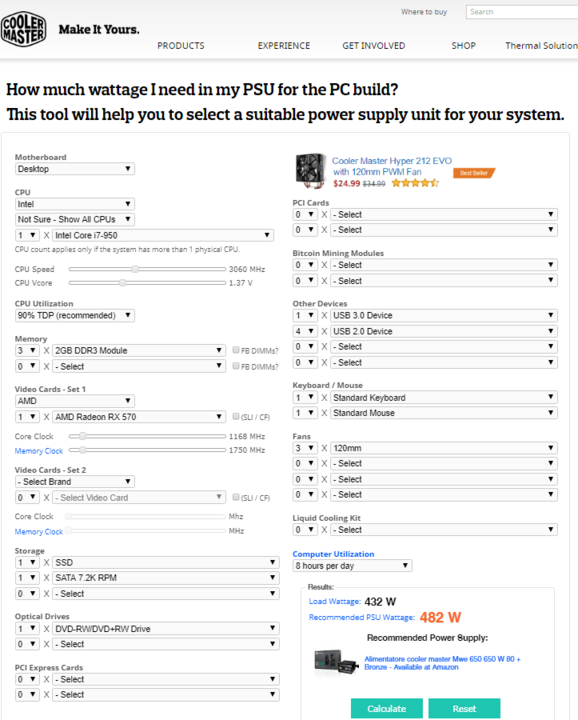Image resolution: width=578 pixels, height=720 pixels.
Task: Toggle second memory row FB DIMMs checkbox
Action: pyautogui.click(x=236, y=366)
